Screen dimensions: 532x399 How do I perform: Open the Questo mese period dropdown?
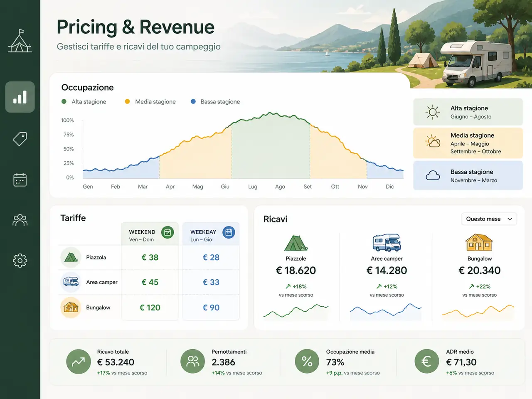click(x=489, y=219)
